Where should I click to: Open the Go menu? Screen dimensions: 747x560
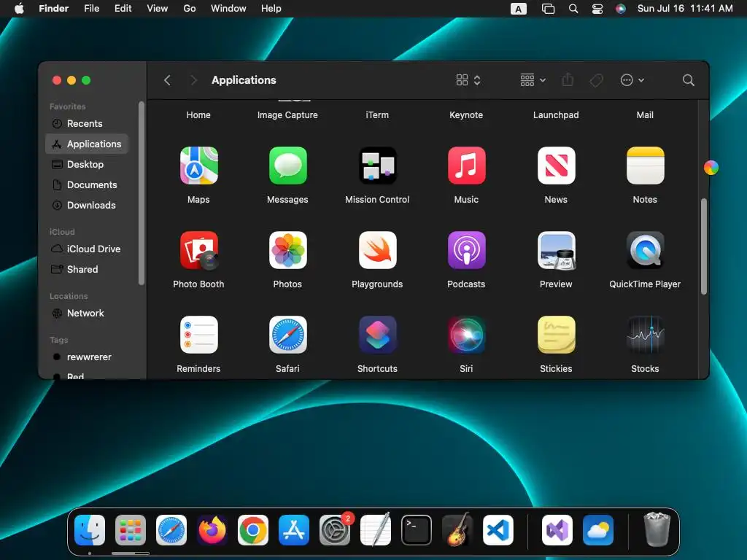pyautogui.click(x=190, y=9)
